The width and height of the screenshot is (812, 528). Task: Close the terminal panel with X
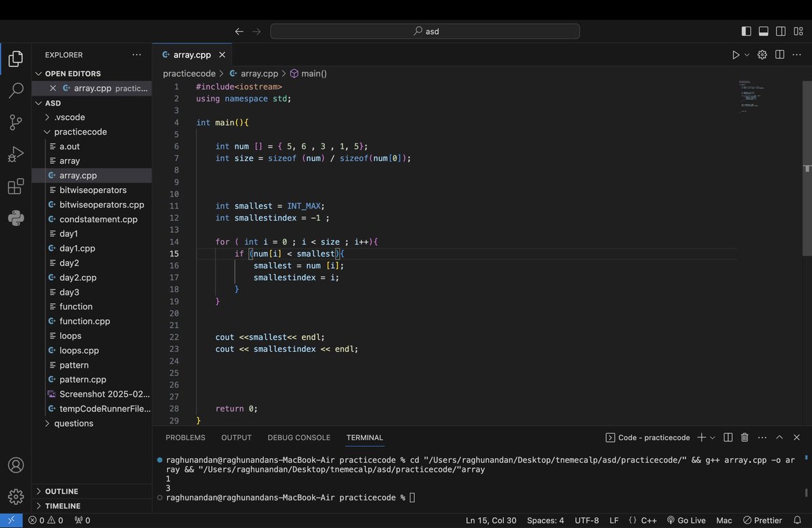click(797, 438)
